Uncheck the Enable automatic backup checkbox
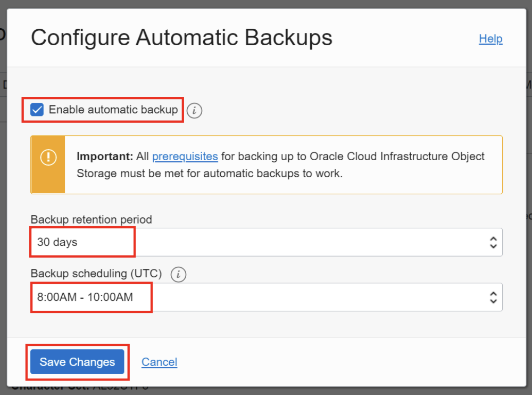 click(x=37, y=110)
